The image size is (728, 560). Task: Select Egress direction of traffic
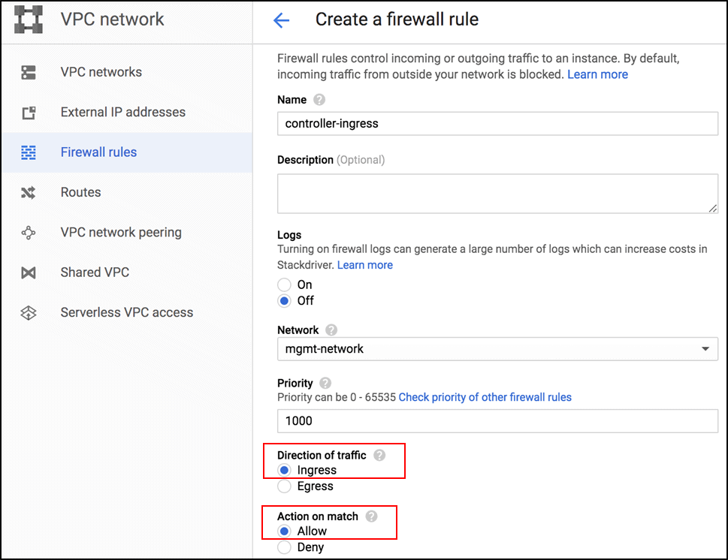tap(285, 486)
